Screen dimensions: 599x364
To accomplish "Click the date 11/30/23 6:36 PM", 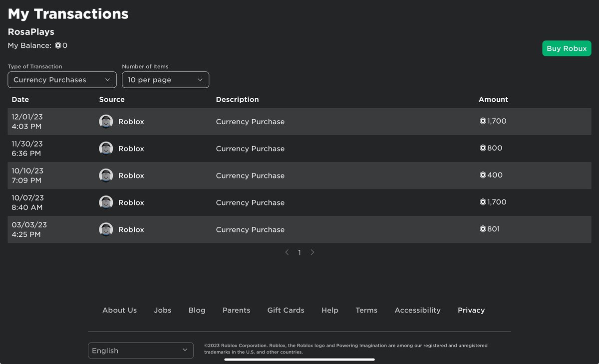I will point(27,149).
